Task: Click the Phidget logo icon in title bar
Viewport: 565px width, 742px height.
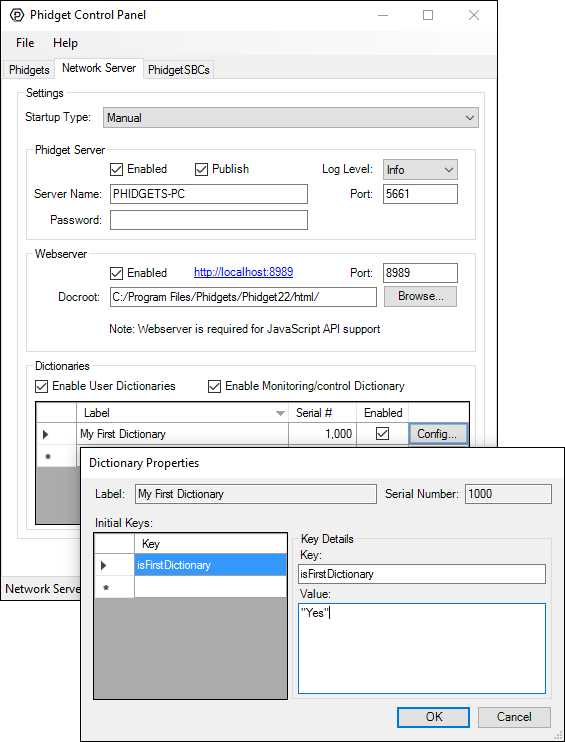Action: point(17,15)
